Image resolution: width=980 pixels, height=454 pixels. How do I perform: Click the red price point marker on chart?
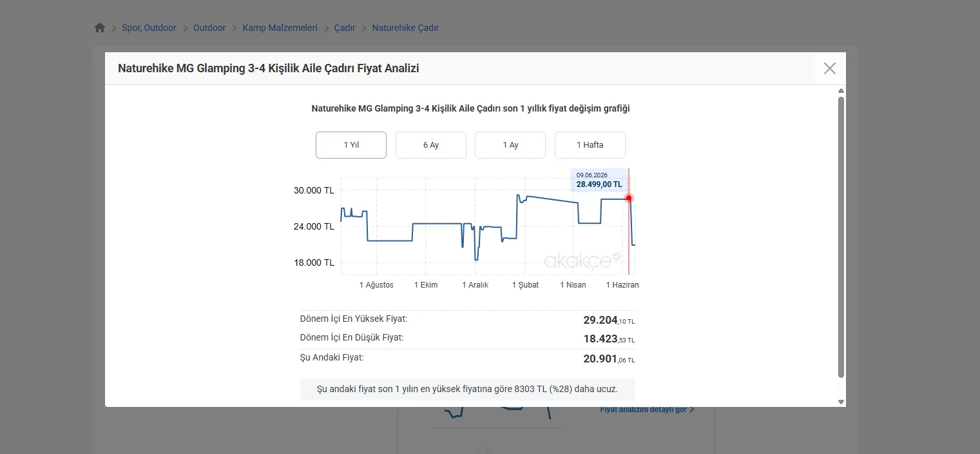point(629,198)
